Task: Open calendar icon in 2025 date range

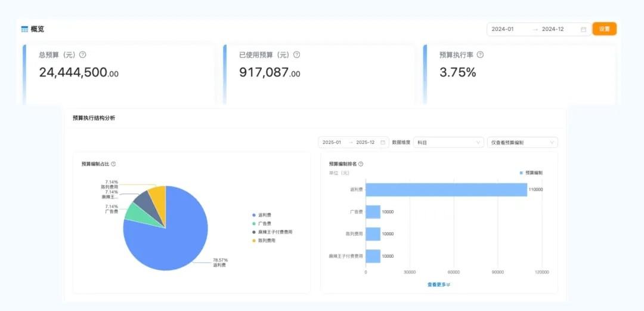Action: [x=383, y=142]
